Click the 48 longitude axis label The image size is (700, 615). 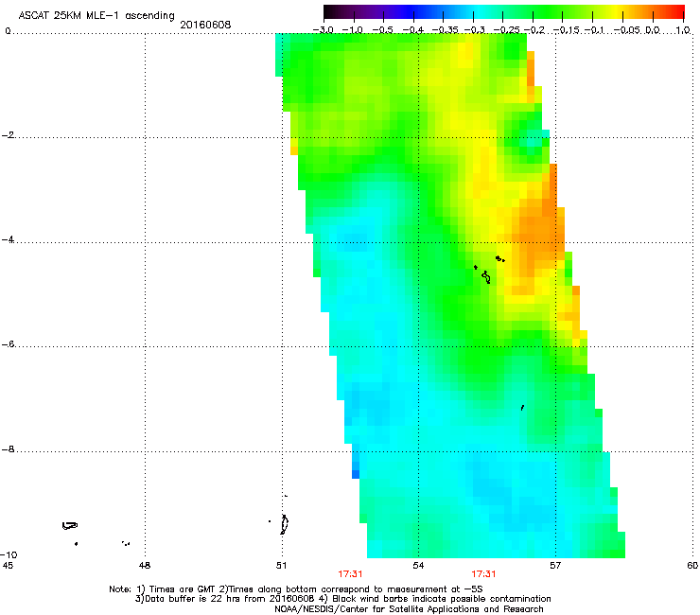[x=145, y=566]
